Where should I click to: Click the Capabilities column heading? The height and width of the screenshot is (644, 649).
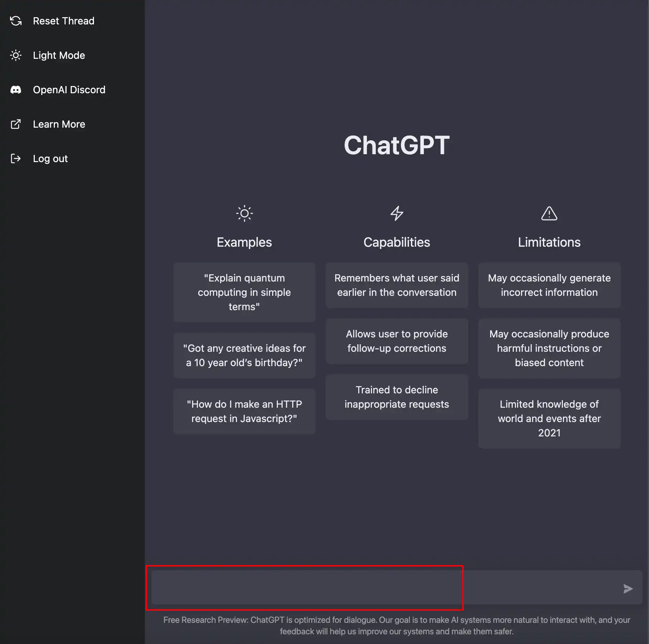(x=397, y=242)
